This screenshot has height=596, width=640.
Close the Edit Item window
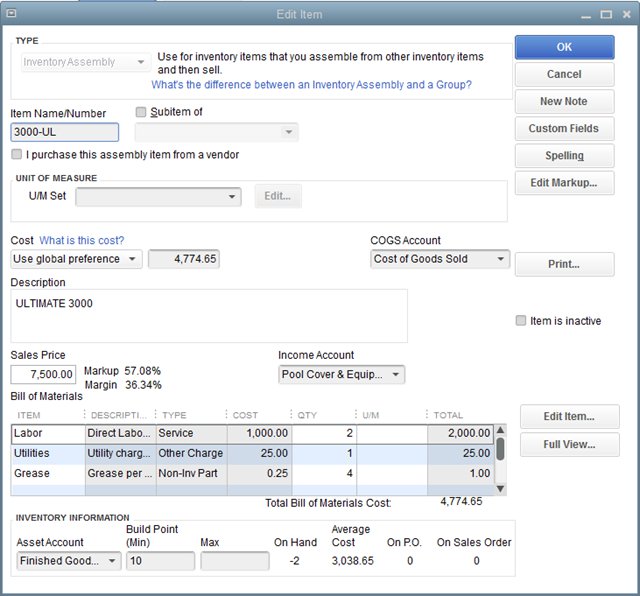(x=627, y=14)
